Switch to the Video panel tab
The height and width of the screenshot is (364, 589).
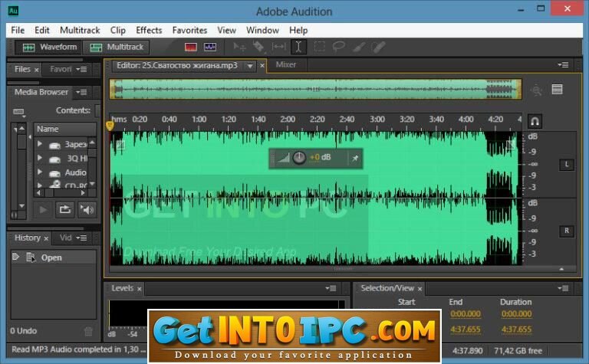[x=66, y=238]
